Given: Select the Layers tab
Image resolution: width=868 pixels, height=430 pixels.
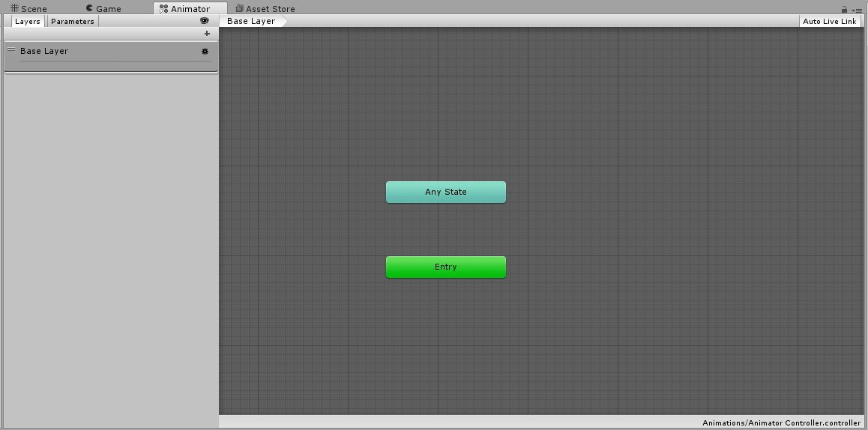Looking at the screenshot, I should tap(28, 22).
